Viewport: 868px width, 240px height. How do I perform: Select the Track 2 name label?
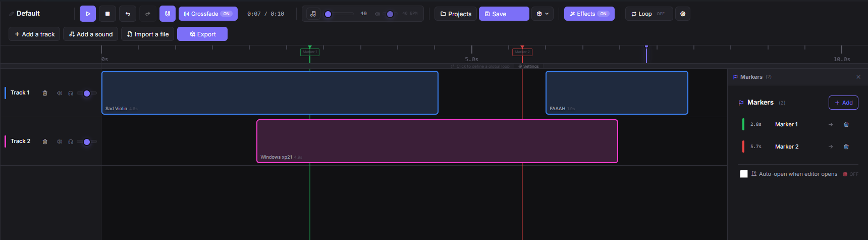click(21, 141)
